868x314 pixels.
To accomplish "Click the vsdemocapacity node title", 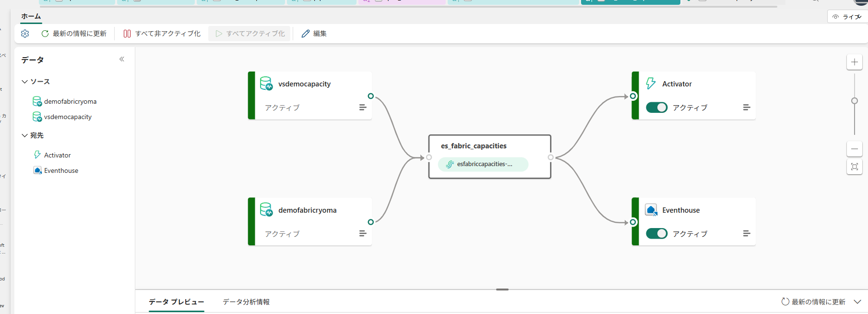I will [304, 84].
